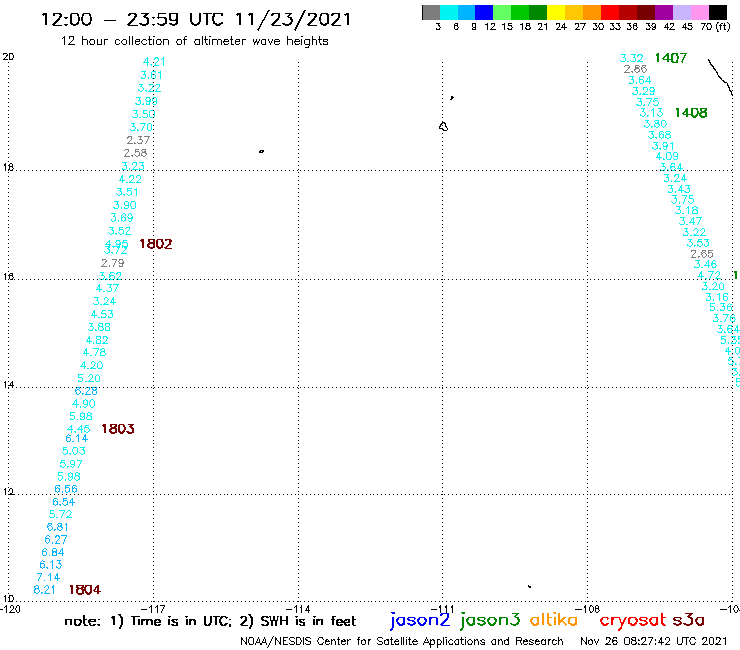Viewport: 740px width, 650px height.
Task: Select track label 1802
Action: pos(156,244)
